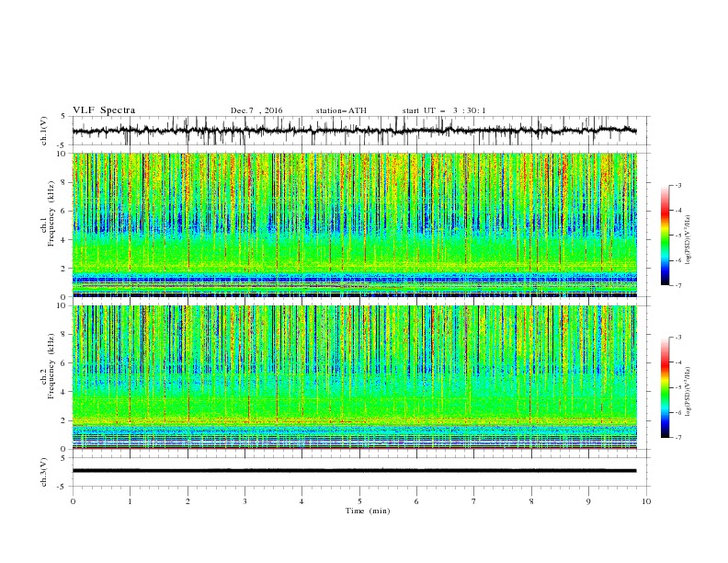Click the "-3" label on ch.1 colorbar
This screenshot has width=728, height=563.
click(677, 185)
